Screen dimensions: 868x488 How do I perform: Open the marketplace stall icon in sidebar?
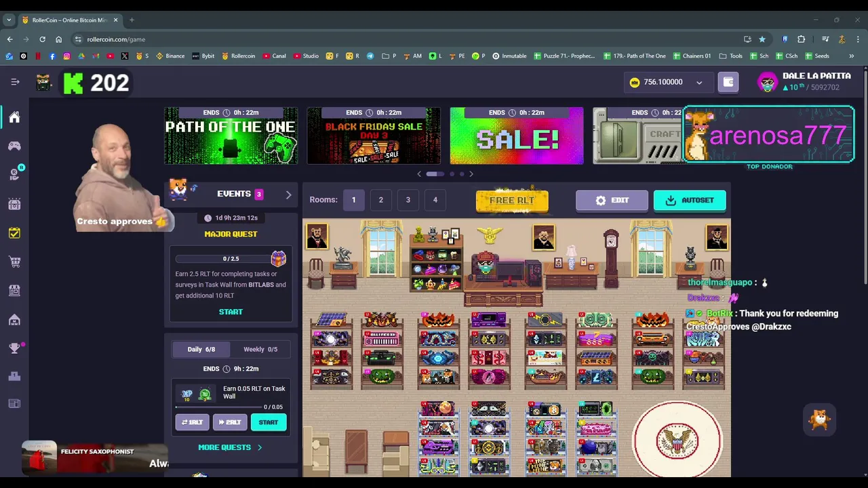[x=14, y=290]
